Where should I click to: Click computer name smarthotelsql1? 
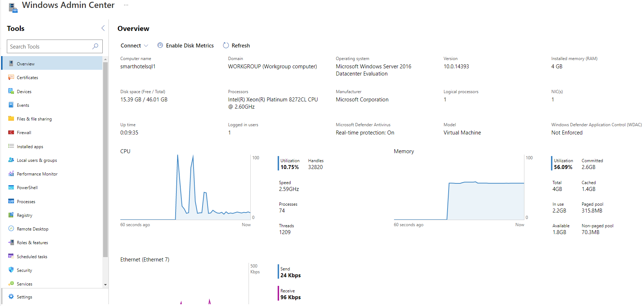click(138, 67)
